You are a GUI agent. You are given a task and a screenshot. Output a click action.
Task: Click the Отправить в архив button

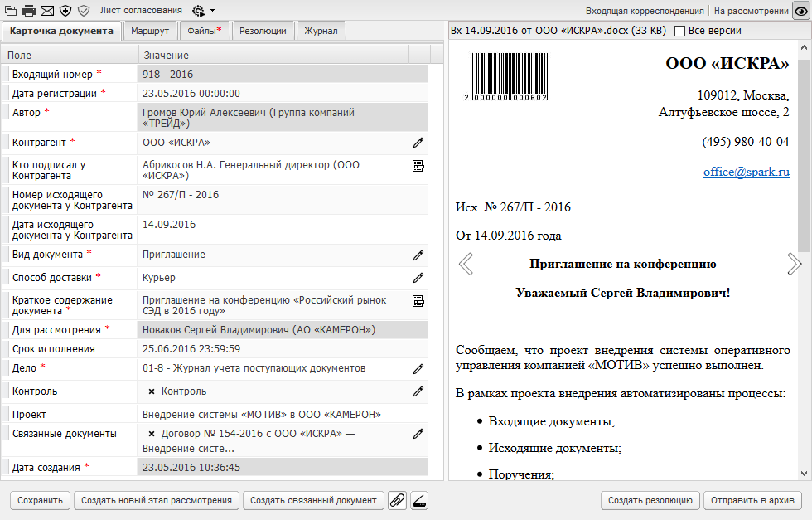[752, 500]
